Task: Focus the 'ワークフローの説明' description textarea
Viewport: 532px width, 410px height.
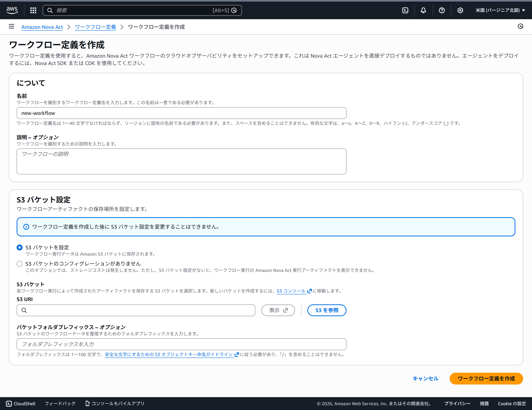Action: coord(181,161)
